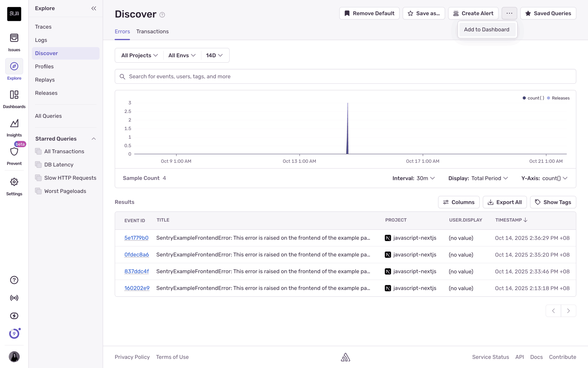Click the Save as... button
Viewport: 588px width, 368px height.
[x=424, y=13]
